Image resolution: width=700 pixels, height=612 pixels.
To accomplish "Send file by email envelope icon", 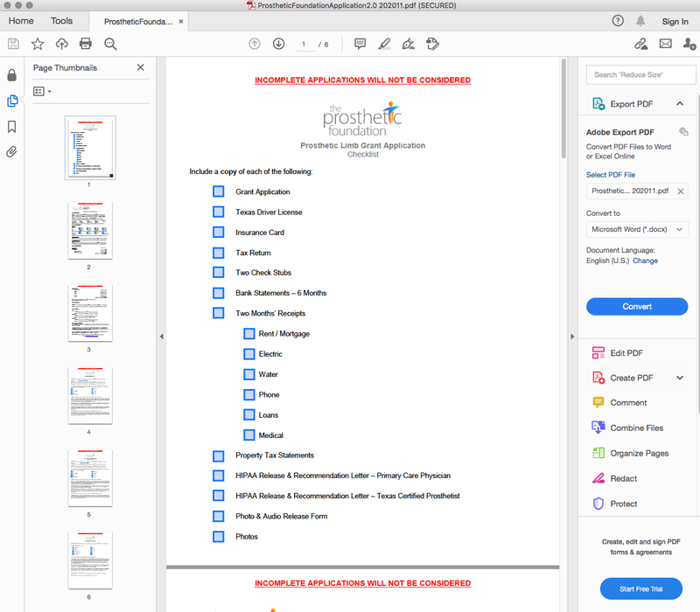I will [x=666, y=44].
